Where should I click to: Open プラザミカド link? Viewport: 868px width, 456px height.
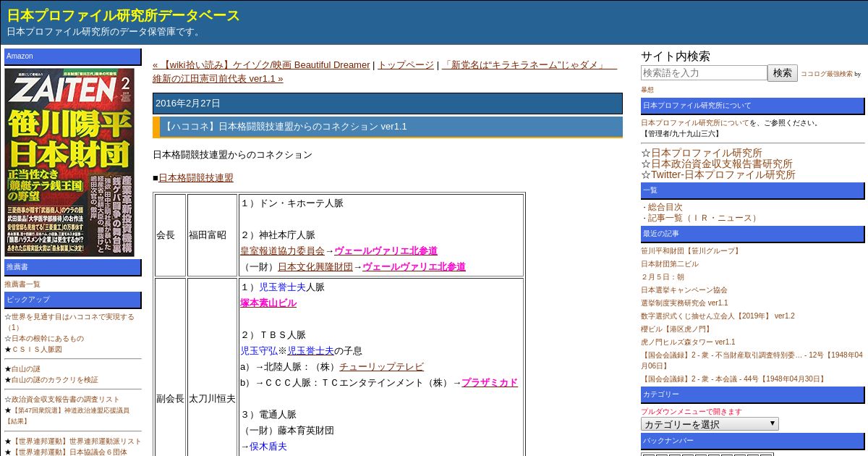click(490, 383)
